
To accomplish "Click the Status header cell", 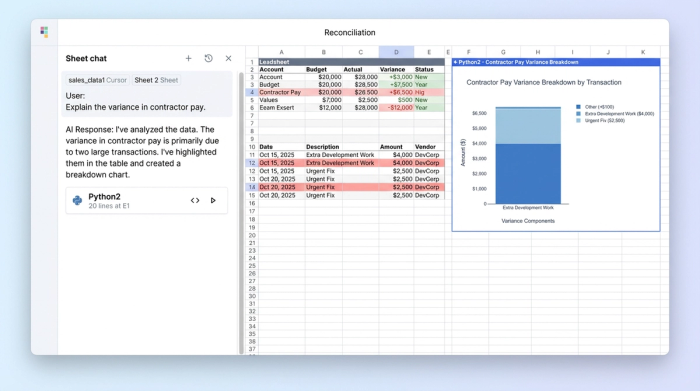I will 429,70.
